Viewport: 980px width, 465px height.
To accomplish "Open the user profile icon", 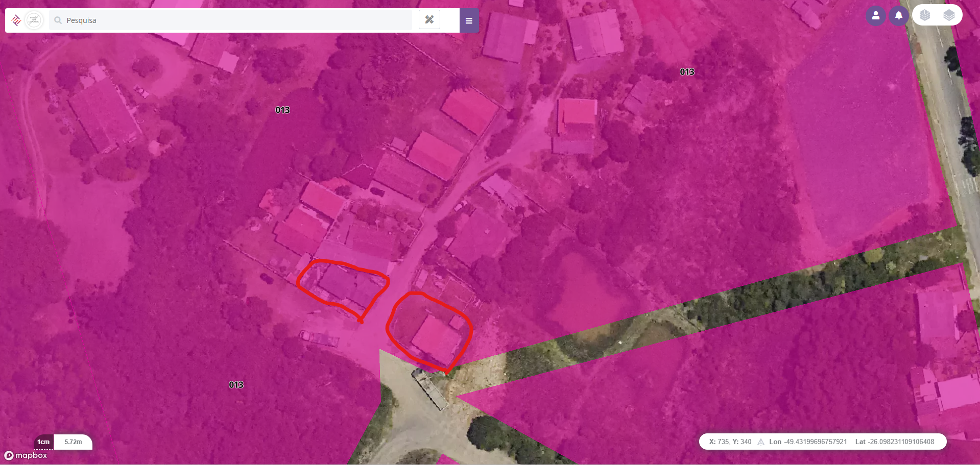I will pos(876,15).
